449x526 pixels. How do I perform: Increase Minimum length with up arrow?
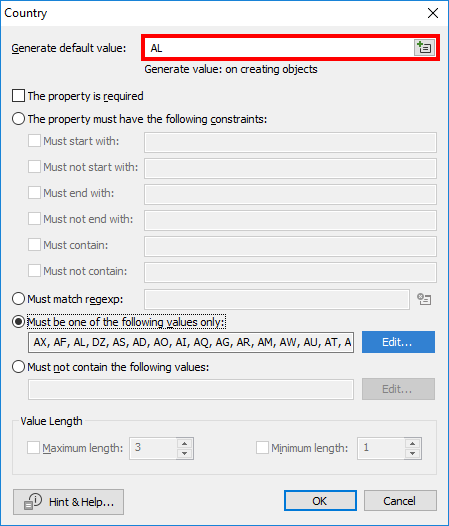pyautogui.click(x=412, y=443)
